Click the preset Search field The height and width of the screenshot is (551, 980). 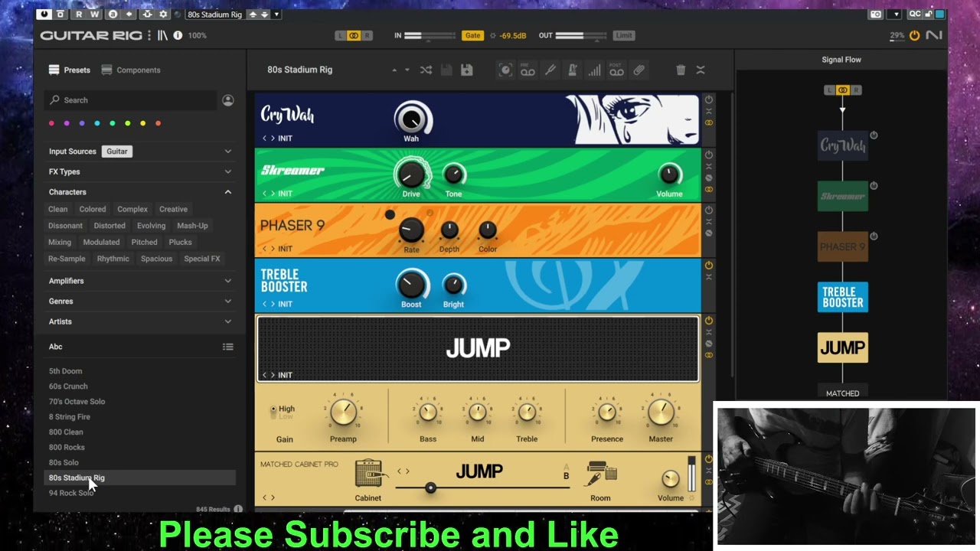130,100
